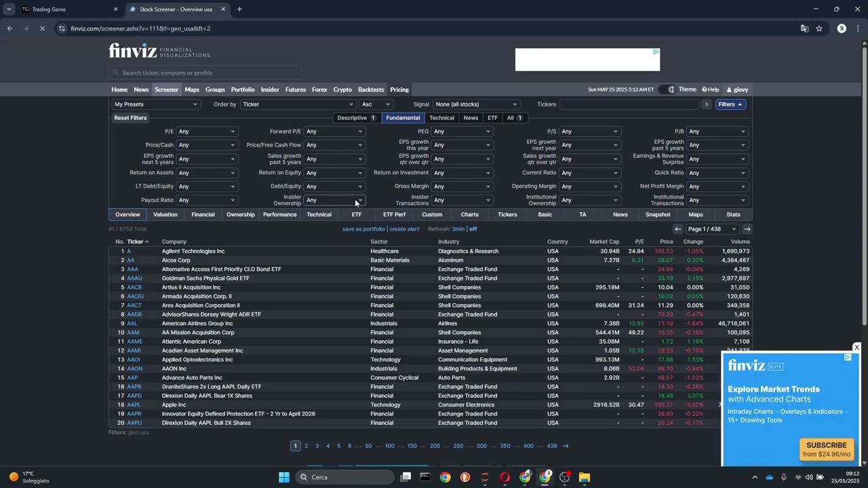Click the Tickers input field
The width and height of the screenshot is (868, 488).
629,104
